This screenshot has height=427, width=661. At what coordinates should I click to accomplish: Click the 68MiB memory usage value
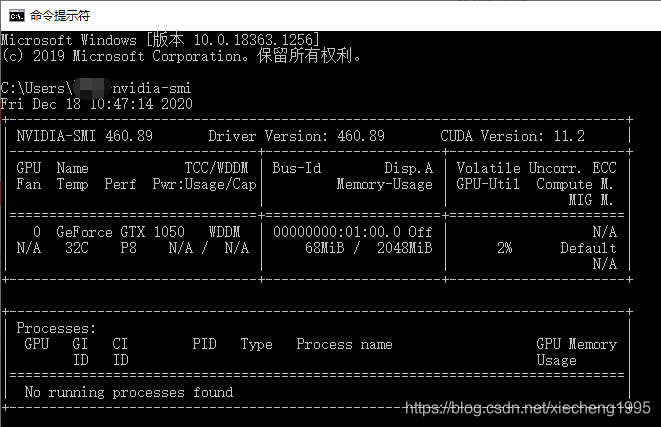click(324, 248)
